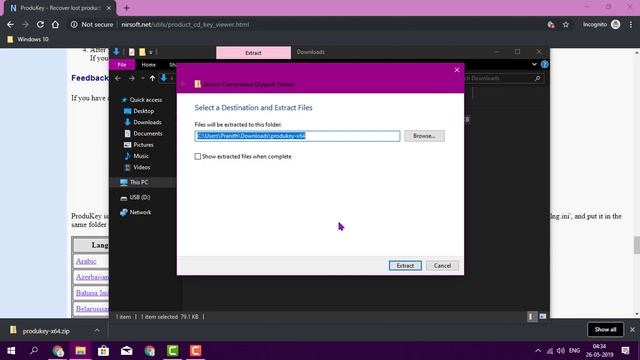Click the destination folder path field

[297, 136]
